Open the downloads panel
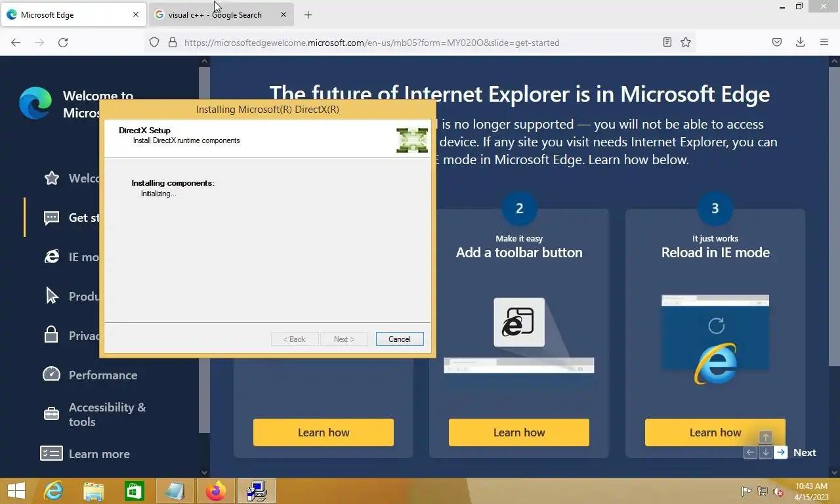The image size is (840, 504). [x=800, y=42]
